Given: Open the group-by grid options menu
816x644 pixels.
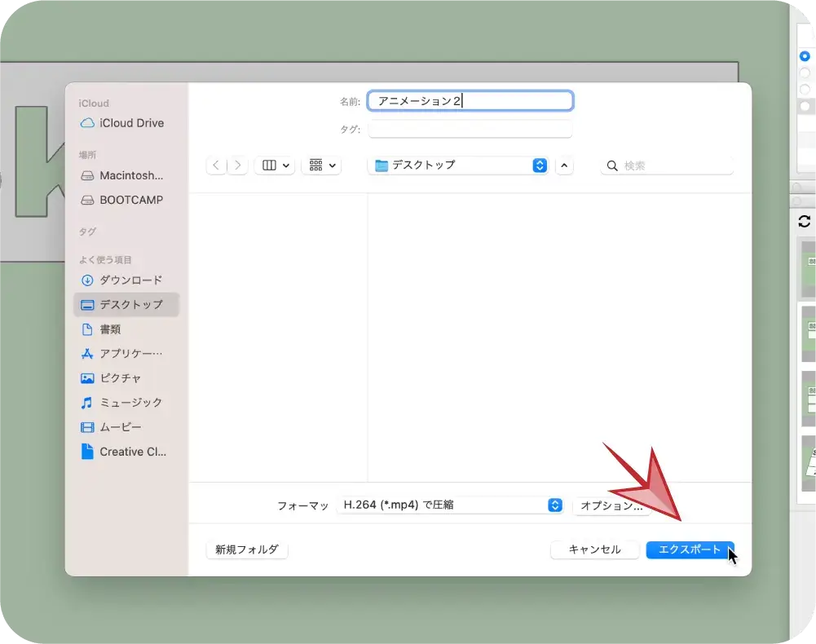Looking at the screenshot, I should point(321,165).
